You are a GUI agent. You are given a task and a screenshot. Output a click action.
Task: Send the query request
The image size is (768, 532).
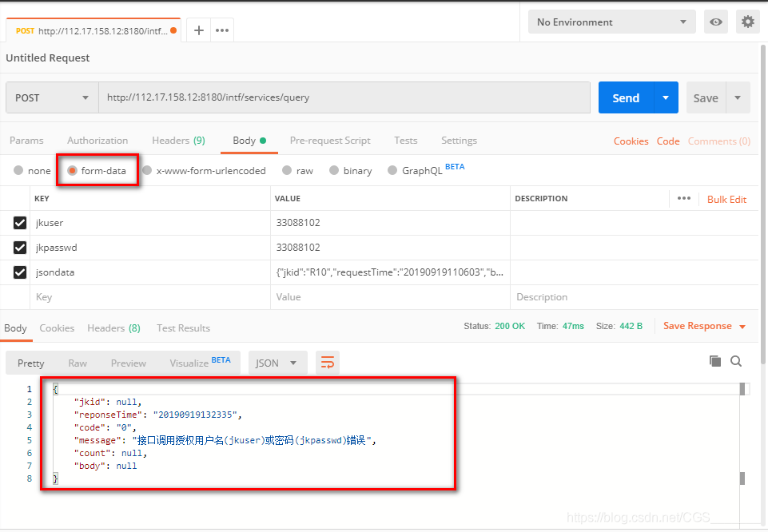[x=626, y=97]
